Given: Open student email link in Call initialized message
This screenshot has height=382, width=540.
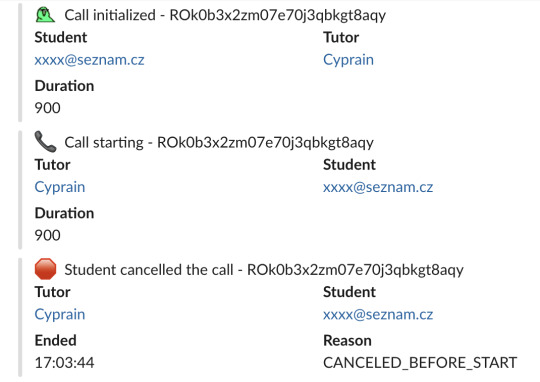Looking at the screenshot, I should (89, 60).
